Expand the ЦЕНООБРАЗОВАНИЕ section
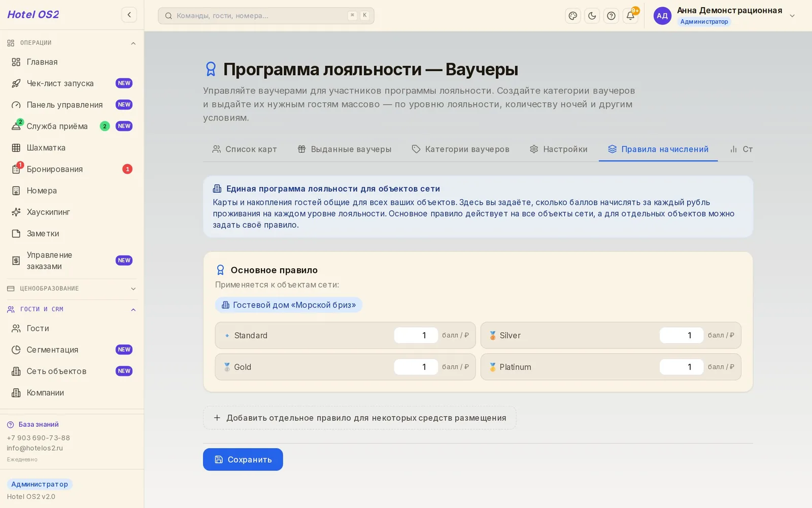812x508 pixels. (72, 289)
